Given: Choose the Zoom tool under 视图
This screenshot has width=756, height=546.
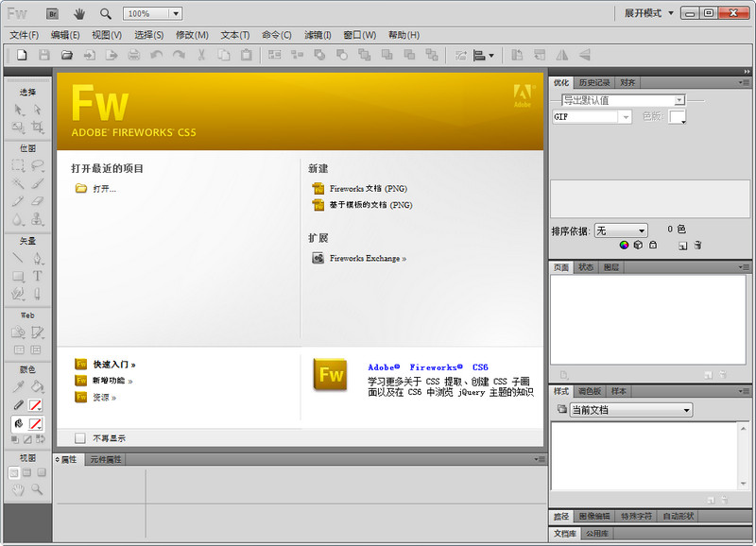Looking at the screenshot, I should [x=36, y=490].
